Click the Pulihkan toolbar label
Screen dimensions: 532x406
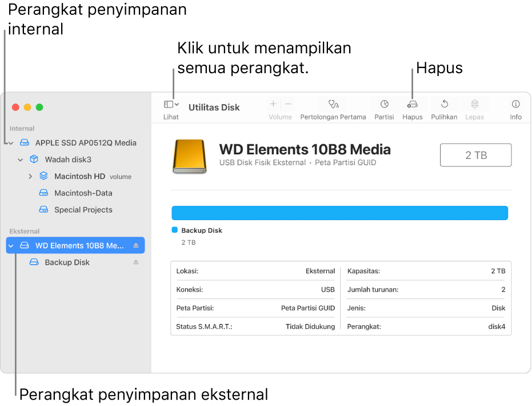click(x=444, y=117)
